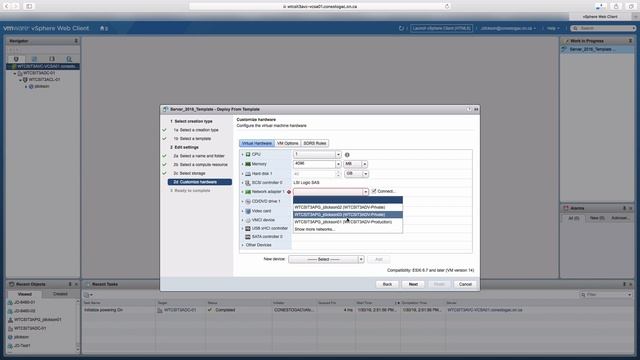Screen dimensions: 640x360
Task: Switch to the SDRS Rules tab
Action: click(x=315, y=143)
